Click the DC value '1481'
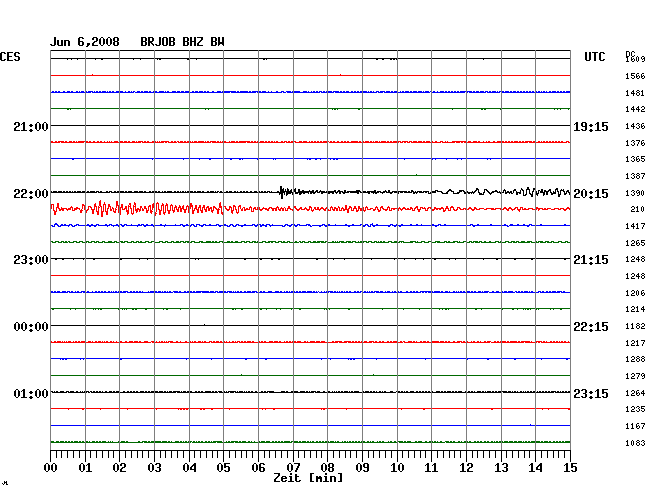Viewport: 650px width, 494px height. coord(635,93)
